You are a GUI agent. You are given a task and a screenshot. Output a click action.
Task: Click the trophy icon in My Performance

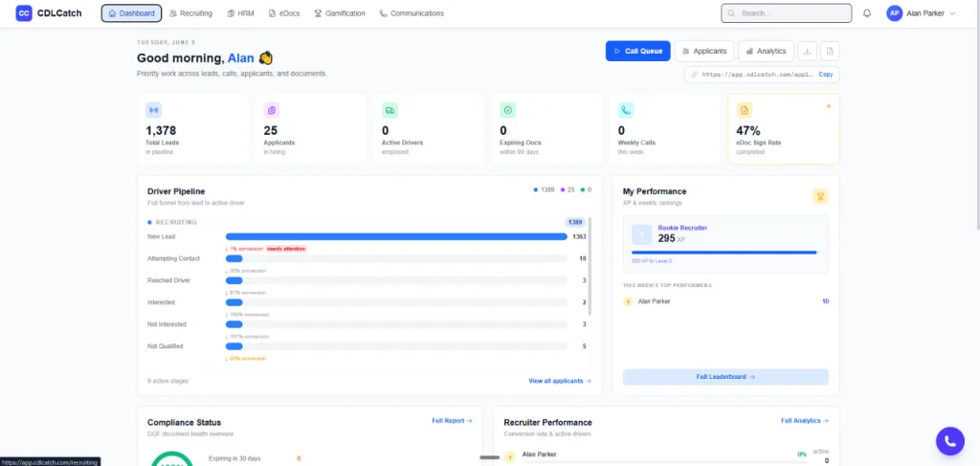click(820, 196)
